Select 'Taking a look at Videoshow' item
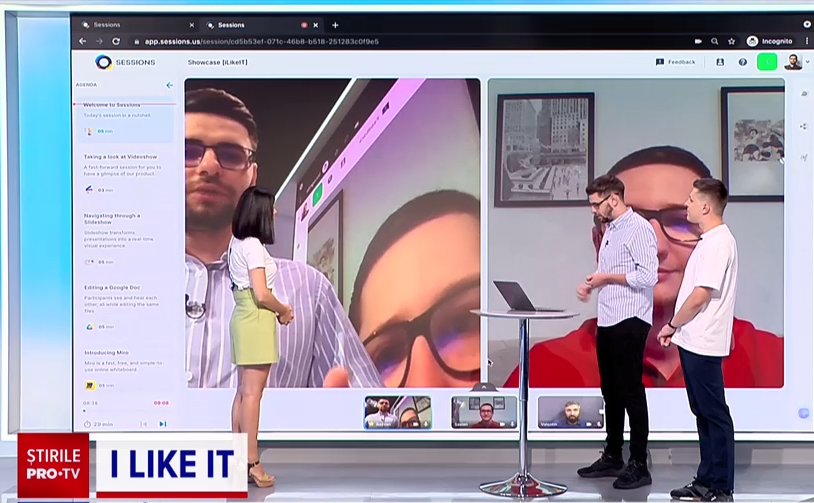 point(120,157)
